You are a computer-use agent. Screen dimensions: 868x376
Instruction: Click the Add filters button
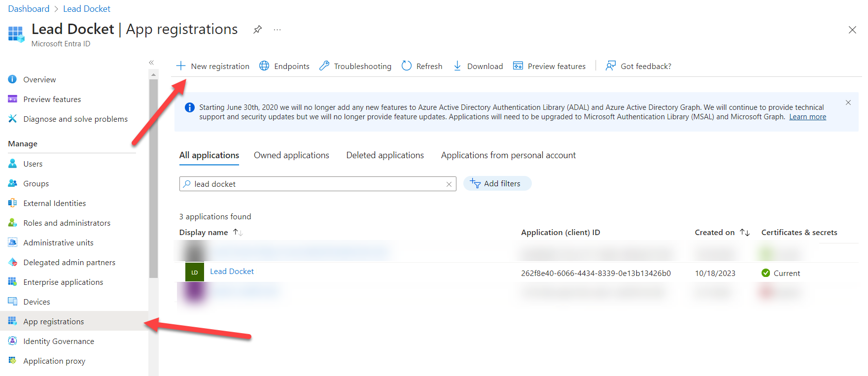[497, 183]
